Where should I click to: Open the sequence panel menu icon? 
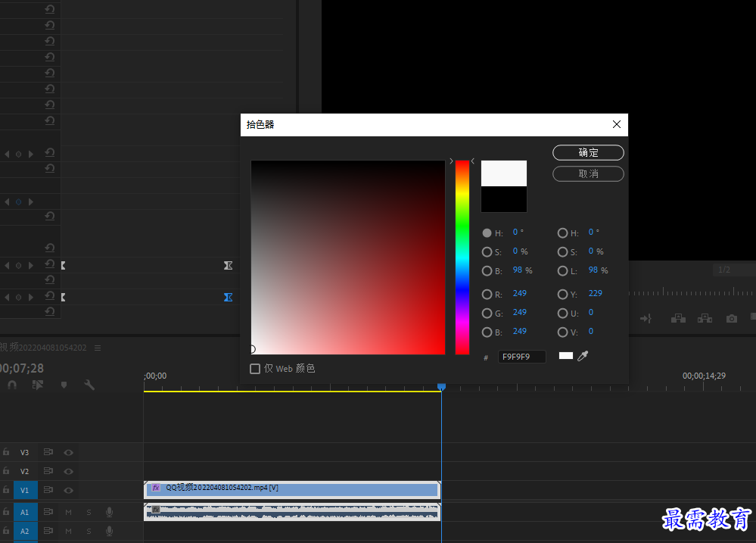pyautogui.click(x=98, y=348)
